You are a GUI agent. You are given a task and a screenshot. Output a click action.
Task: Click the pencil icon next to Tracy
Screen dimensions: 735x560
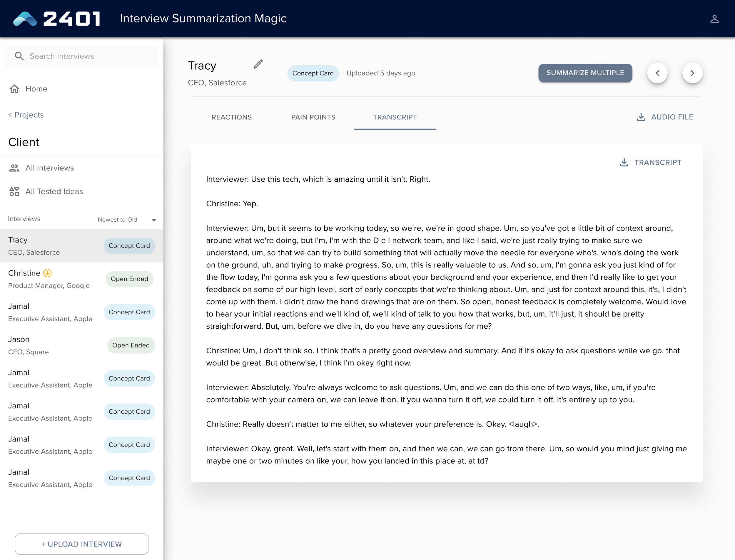click(x=258, y=64)
